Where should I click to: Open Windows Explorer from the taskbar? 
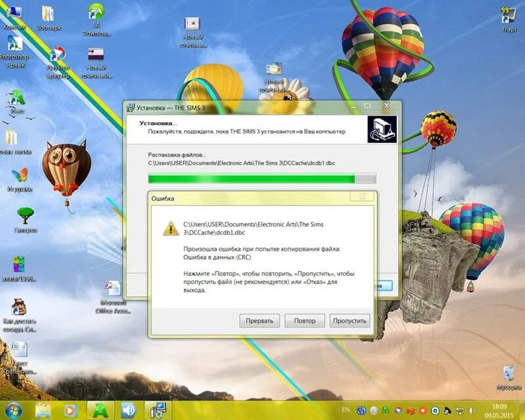tap(43, 410)
